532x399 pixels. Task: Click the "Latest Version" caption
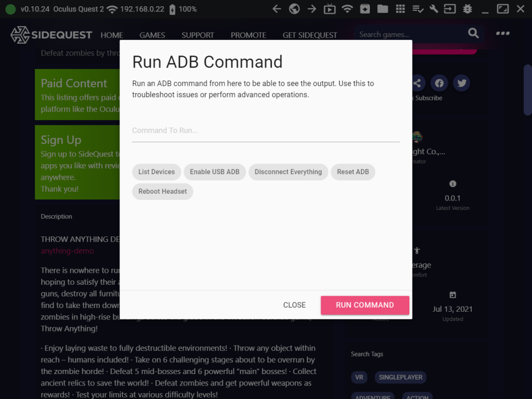[x=453, y=208]
